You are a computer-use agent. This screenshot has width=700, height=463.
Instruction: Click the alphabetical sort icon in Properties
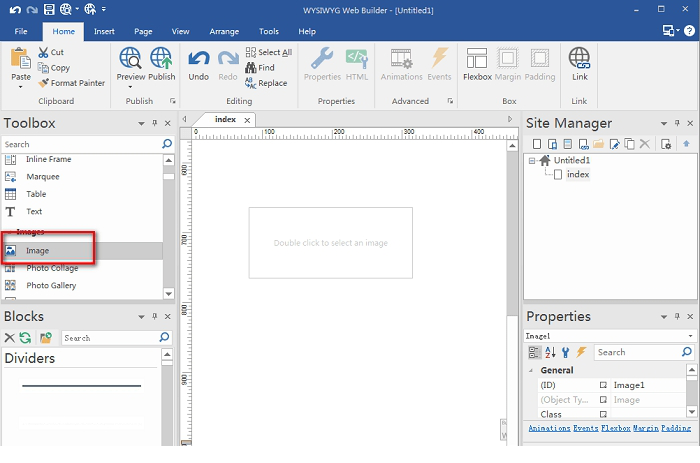coord(550,352)
